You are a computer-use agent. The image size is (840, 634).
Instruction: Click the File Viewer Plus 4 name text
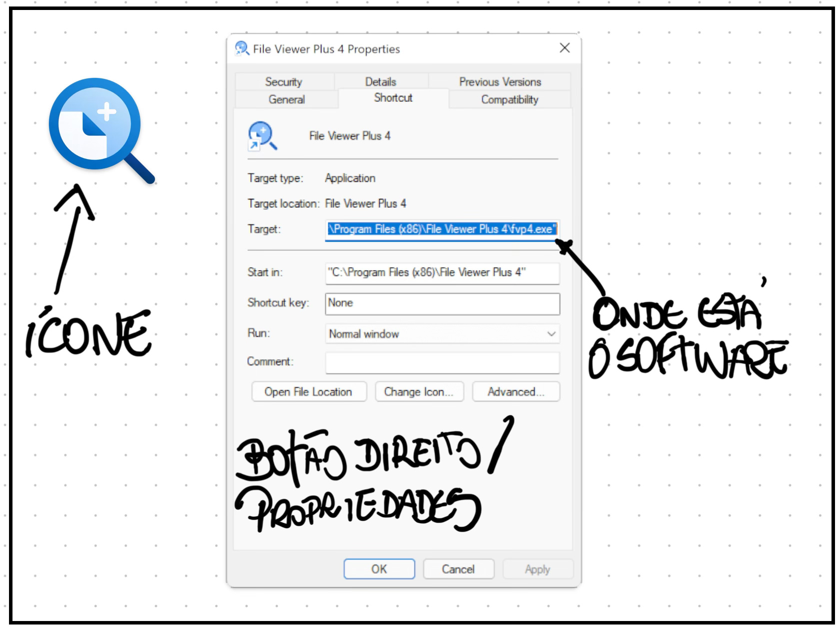click(350, 136)
